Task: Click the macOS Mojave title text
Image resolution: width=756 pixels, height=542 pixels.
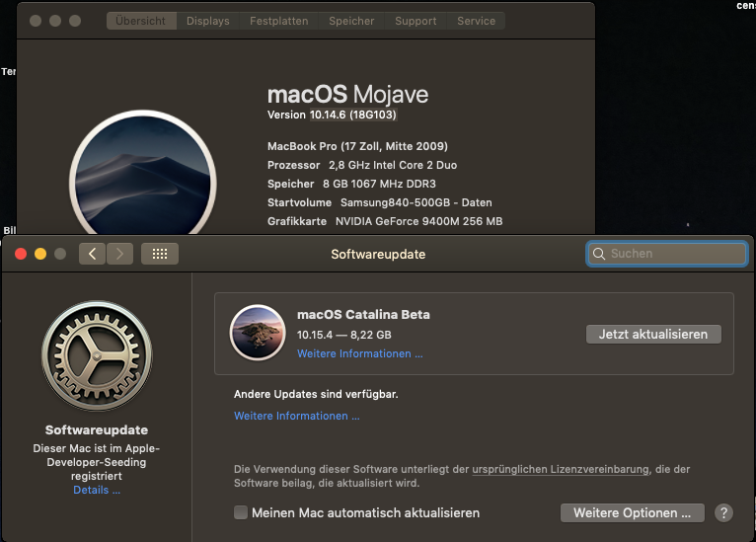Action: tap(347, 95)
